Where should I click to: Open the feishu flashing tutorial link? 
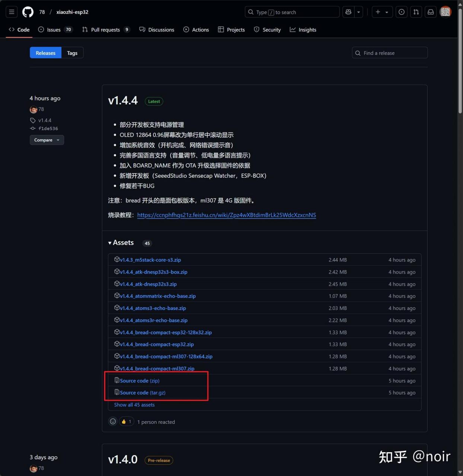pos(226,215)
